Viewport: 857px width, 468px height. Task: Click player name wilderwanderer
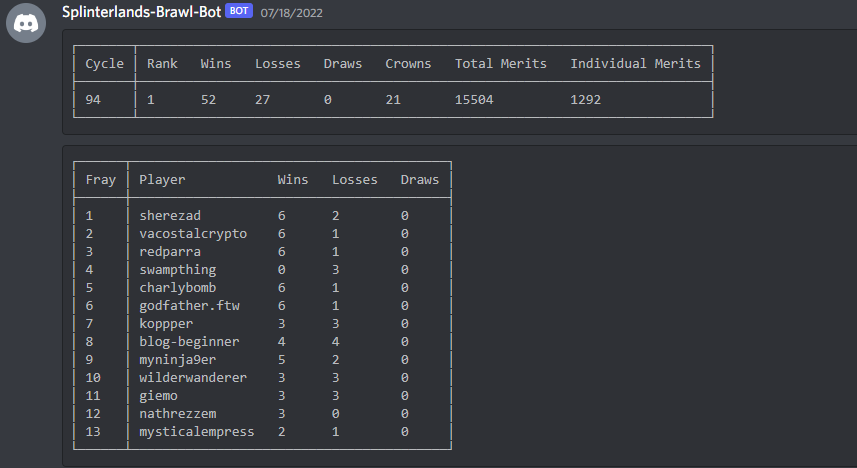click(193, 378)
